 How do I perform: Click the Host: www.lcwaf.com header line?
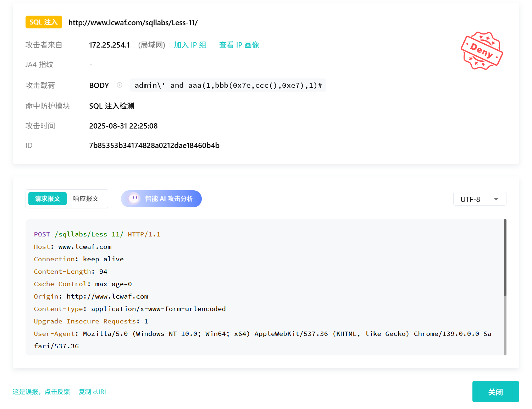(73, 247)
